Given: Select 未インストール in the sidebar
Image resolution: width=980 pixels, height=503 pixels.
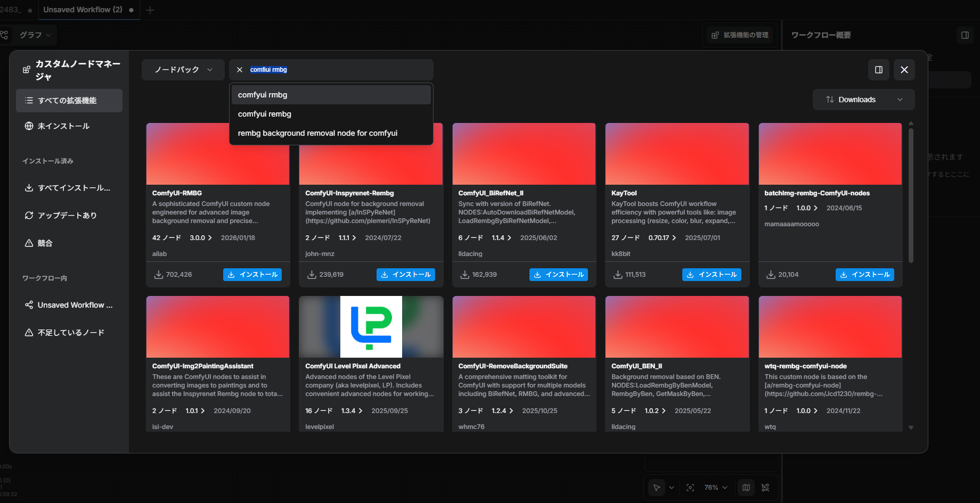Looking at the screenshot, I should [x=69, y=126].
